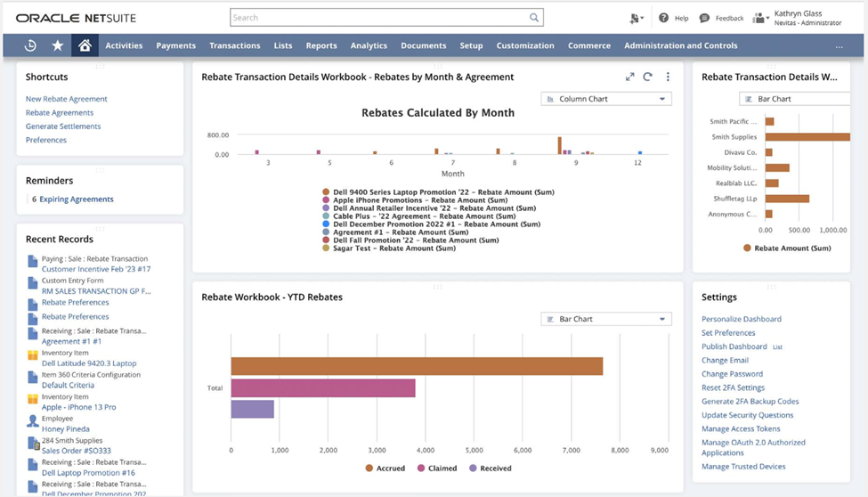Toggle the Claimed legend series

click(436, 468)
